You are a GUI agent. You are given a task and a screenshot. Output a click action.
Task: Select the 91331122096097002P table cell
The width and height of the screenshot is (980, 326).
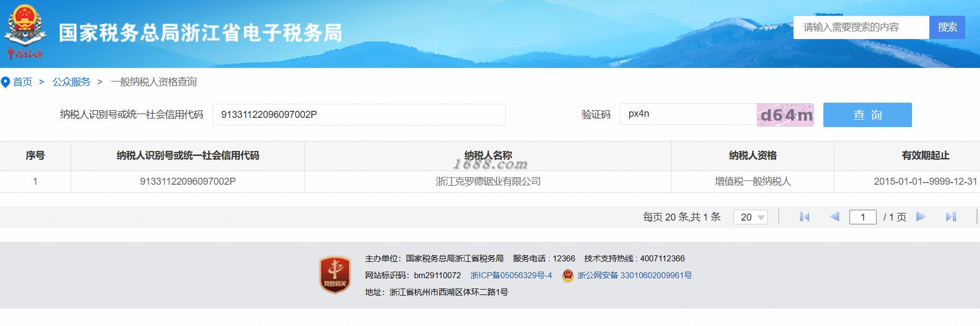188,181
